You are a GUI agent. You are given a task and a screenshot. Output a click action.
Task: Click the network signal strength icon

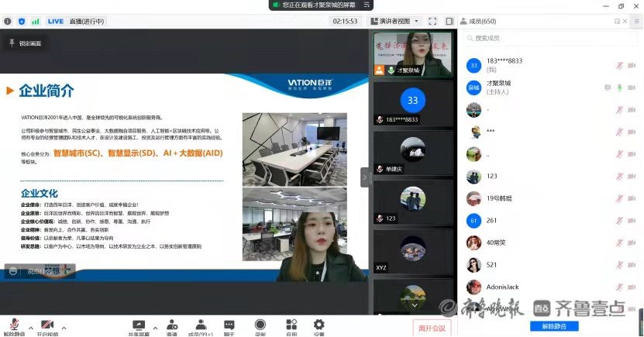tap(35, 21)
